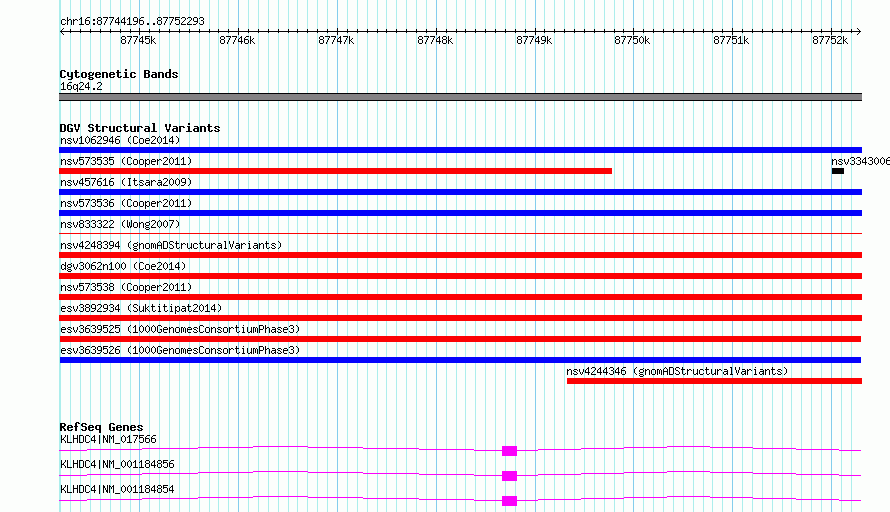This screenshot has height=512, width=890.
Task: Click the red bar for esv3892934
Action: 460,318
